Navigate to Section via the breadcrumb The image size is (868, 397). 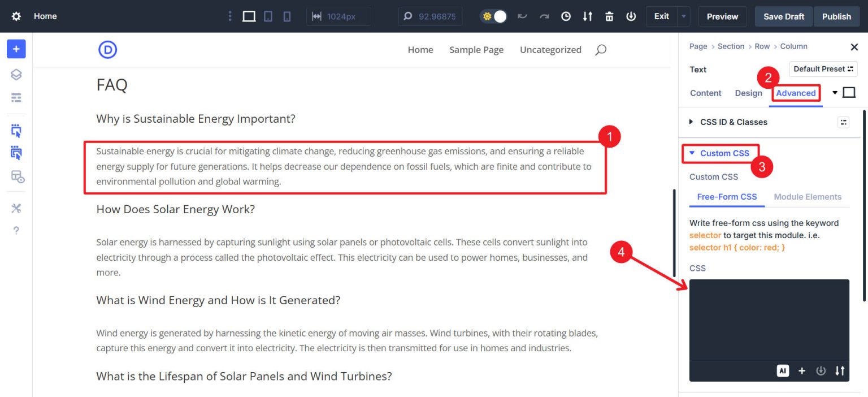point(731,46)
